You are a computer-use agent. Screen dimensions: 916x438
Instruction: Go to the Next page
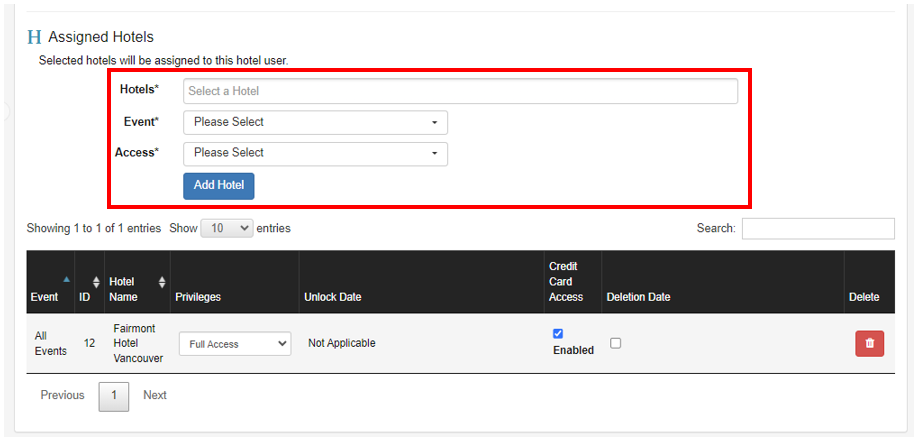tap(155, 395)
